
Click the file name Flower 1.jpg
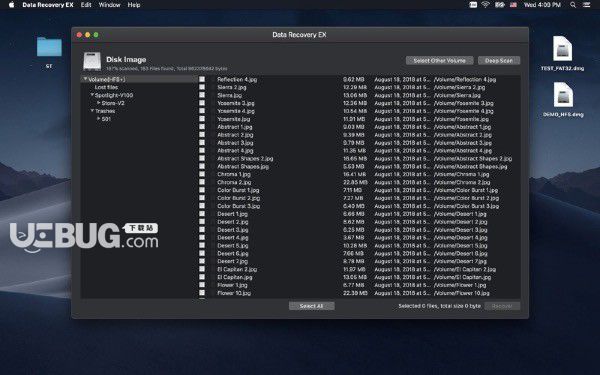click(x=232, y=285)
